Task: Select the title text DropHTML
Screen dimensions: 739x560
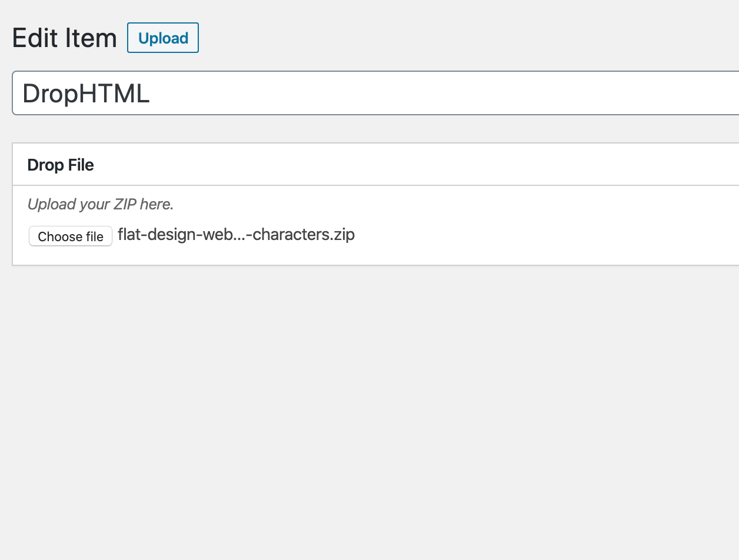Action: click(x=86, y=92)
